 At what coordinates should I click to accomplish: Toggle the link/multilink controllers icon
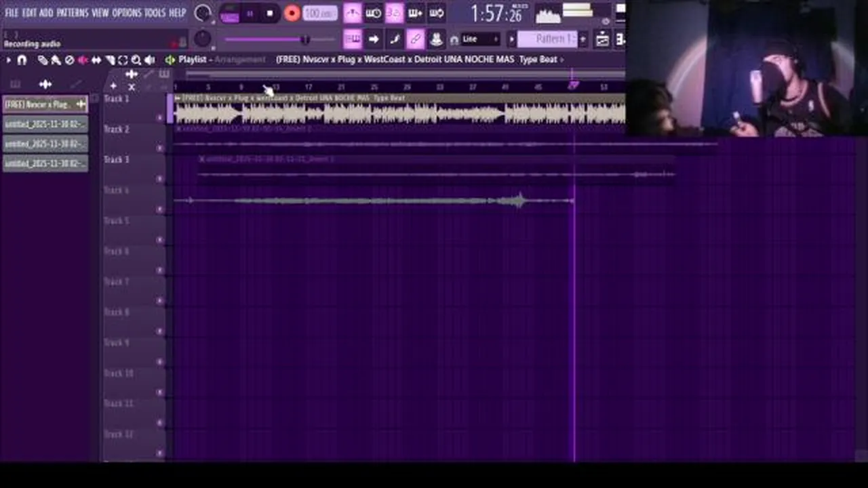(416, 39)
